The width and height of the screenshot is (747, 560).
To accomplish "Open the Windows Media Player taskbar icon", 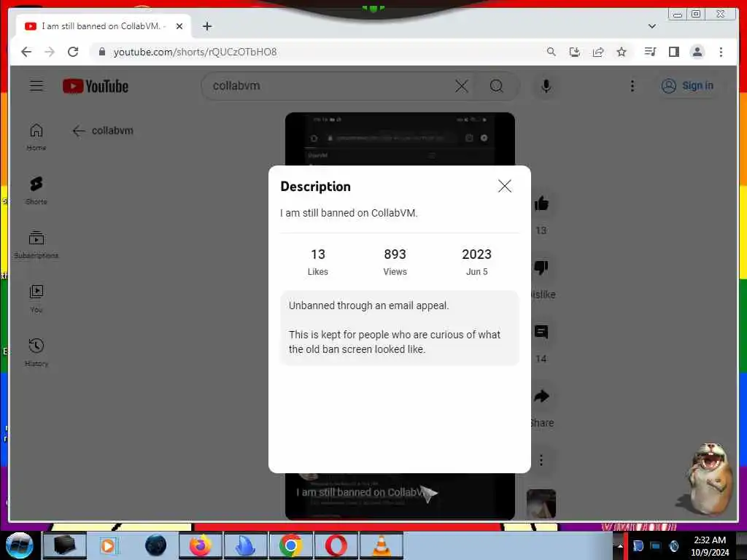I will (109, 545).
